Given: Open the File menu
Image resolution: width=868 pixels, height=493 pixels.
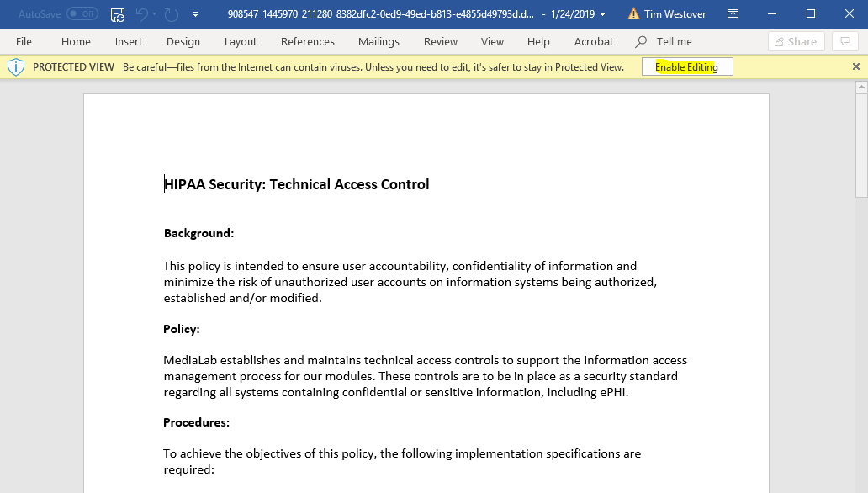Looking at the screenshot, I should tap(24, 41).
